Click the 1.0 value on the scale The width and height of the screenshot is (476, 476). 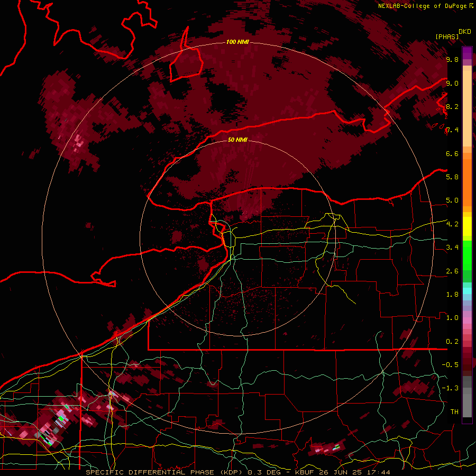(x=452, y=318)
